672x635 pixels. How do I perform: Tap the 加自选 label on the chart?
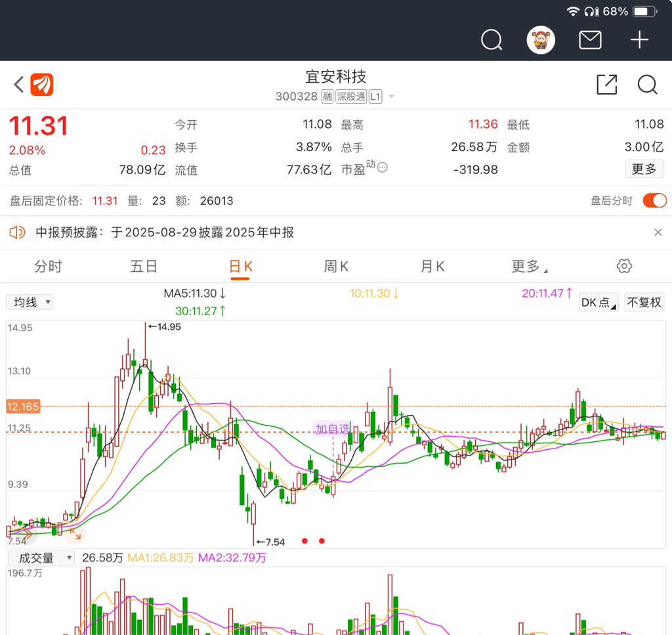point(333,429)
